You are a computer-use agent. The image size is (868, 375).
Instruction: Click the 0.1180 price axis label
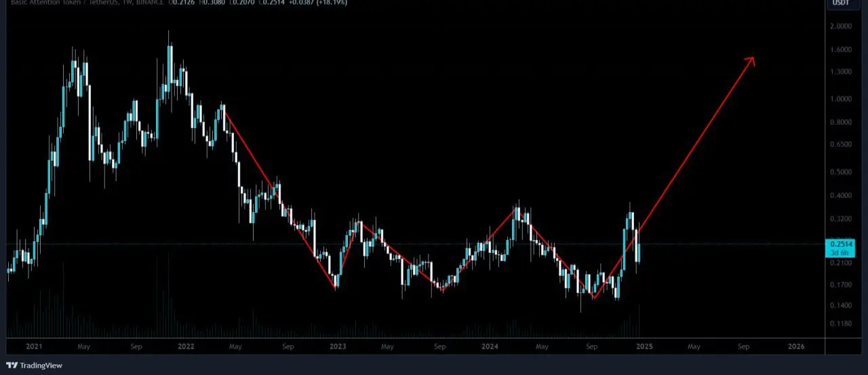pyautogui.click(x=840, y=324)
